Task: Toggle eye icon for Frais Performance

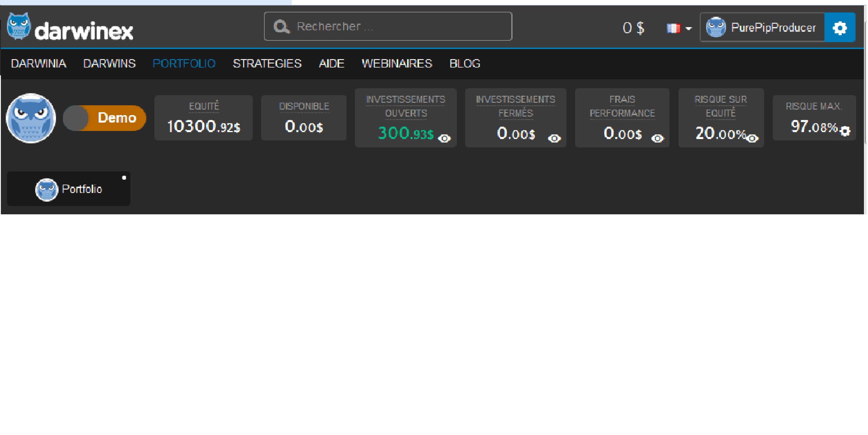Action: [x=657, y=138]
